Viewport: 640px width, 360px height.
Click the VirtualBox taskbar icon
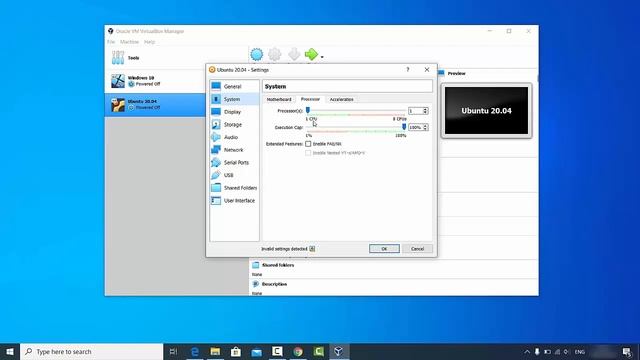[x=338, y=351]
